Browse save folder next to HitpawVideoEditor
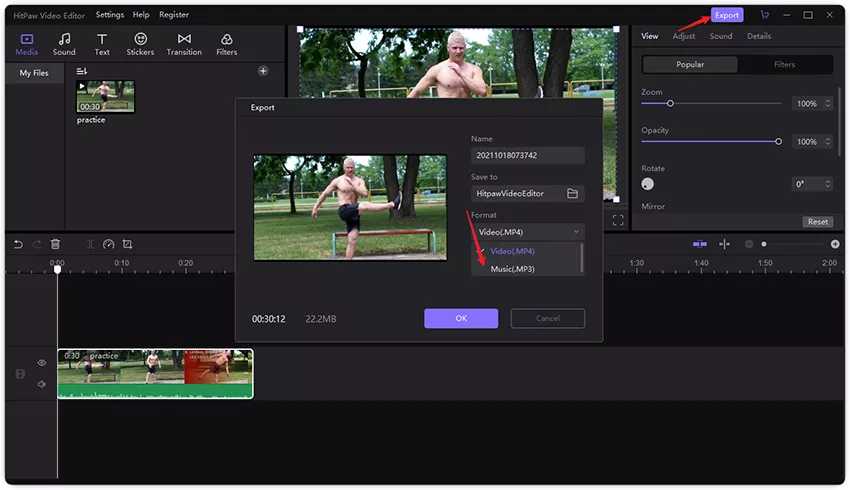 point(573,193)
